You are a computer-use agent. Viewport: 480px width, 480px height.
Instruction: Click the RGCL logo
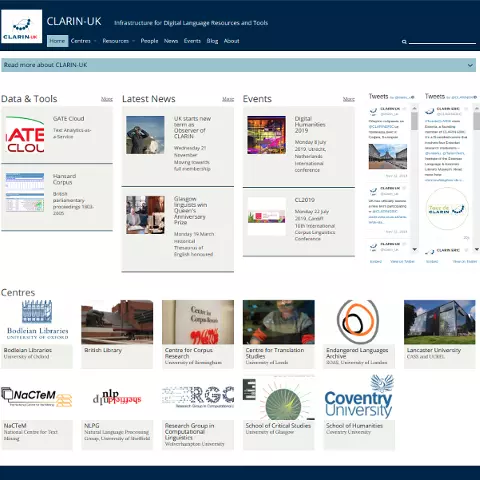198,397
